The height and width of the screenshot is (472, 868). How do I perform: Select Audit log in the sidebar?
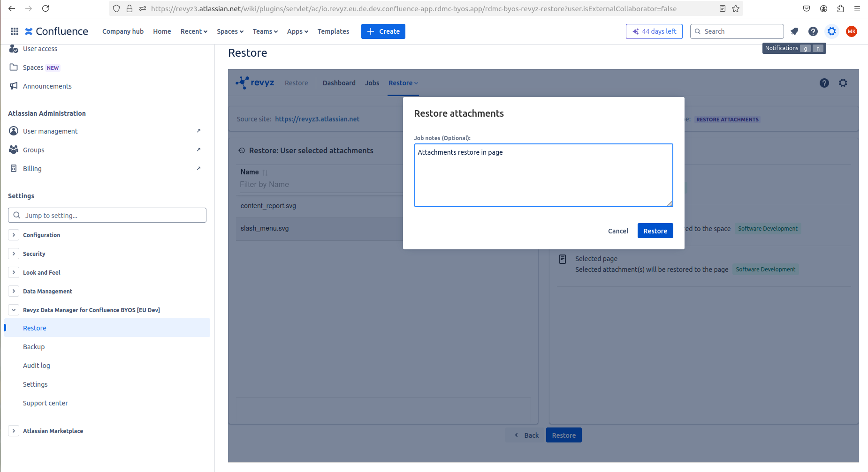[x=107, y=366]
